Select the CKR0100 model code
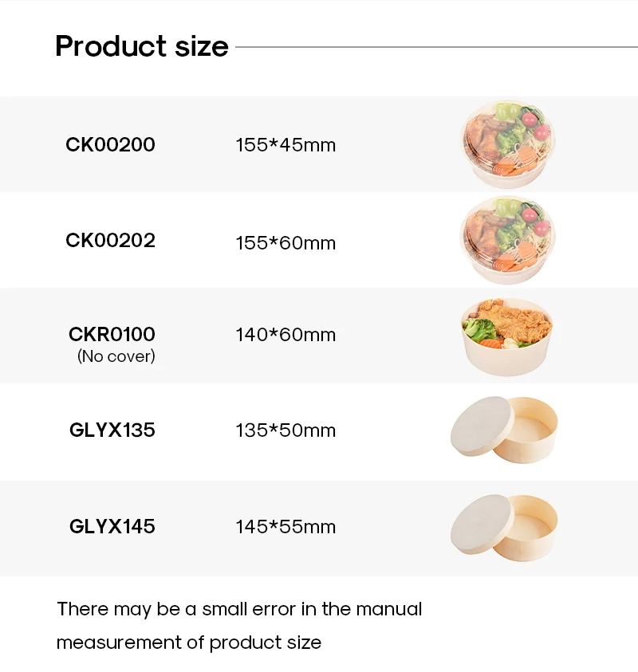The image size is (638, 672). click(112, 334)
